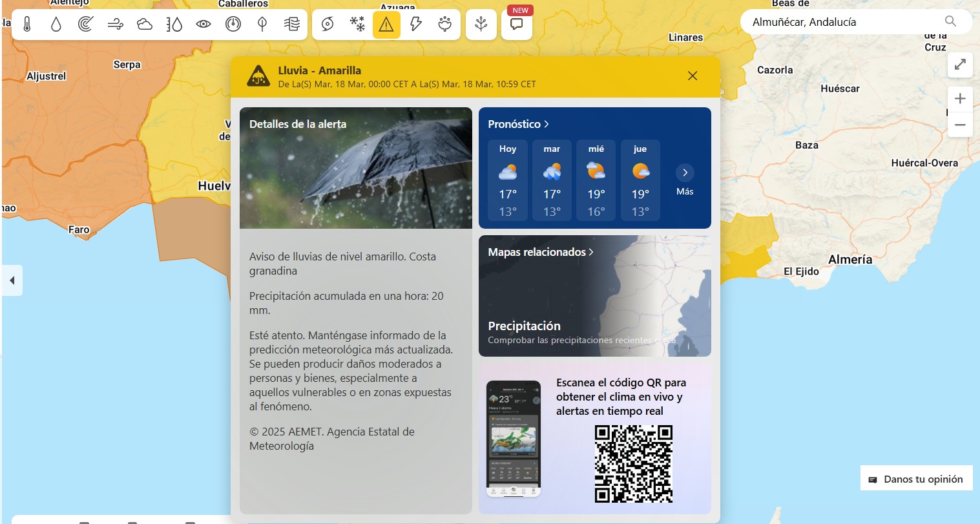Zoom in on the map

coord(960,98)
